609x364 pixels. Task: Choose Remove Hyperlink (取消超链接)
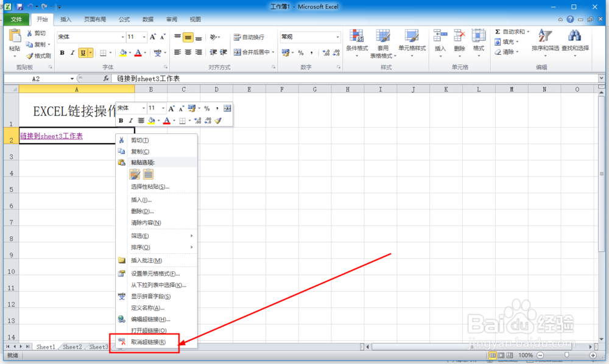[157, 342]
